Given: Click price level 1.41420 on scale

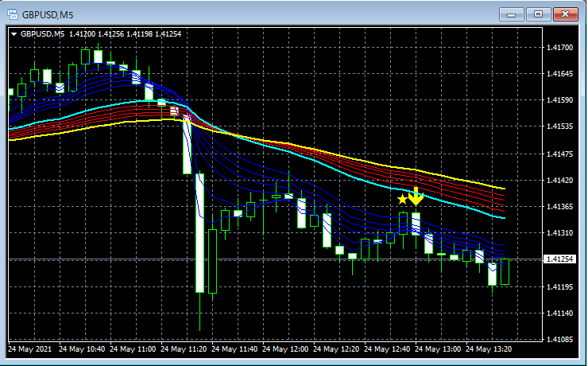Looking at the screenshot, I should [x=560, y=180].
